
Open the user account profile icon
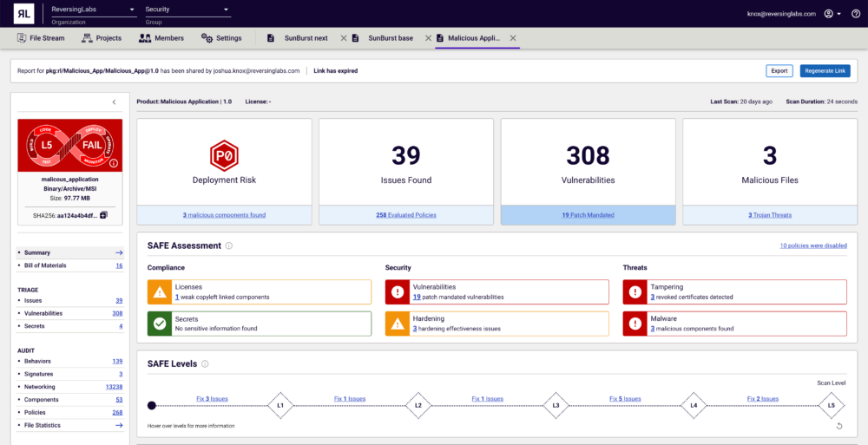tap(829, 14)
